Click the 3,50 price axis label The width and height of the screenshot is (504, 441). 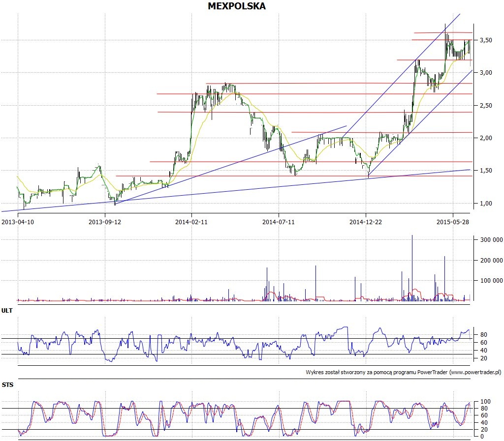(x=486, y=40)
